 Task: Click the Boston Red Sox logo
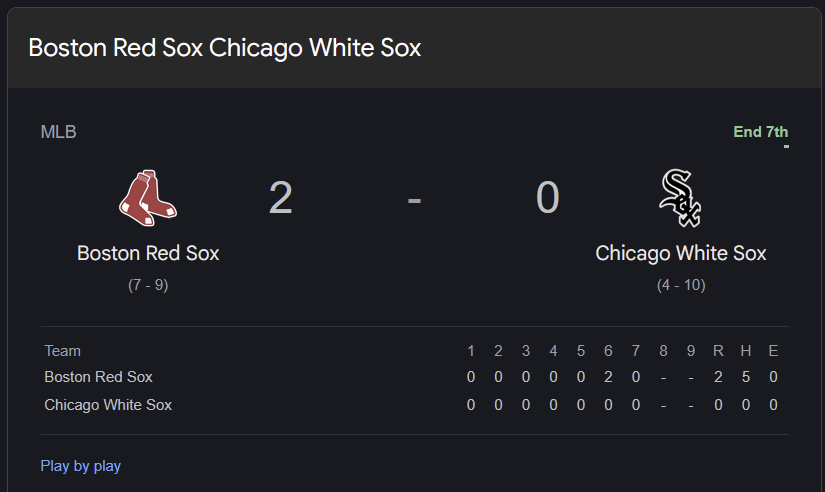point(148,198)
